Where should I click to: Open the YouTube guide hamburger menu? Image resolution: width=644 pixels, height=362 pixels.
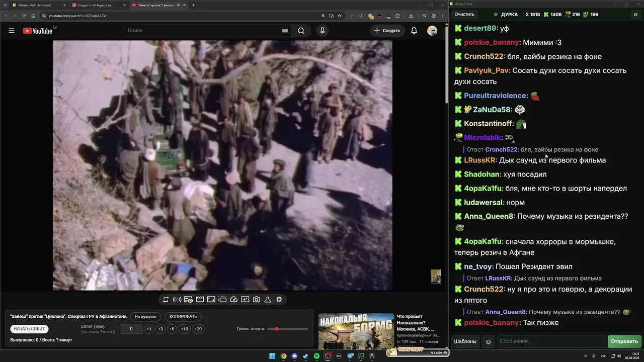coord(12,31)
